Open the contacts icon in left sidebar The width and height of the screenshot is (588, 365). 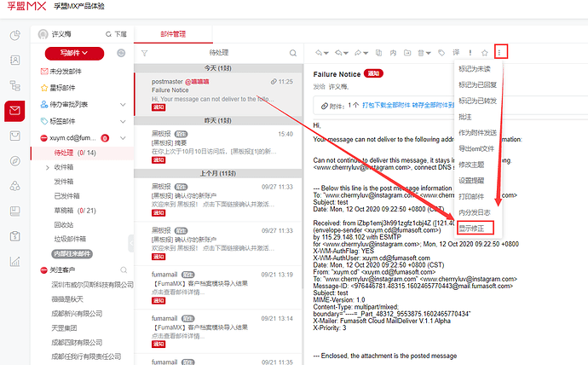pos(14,61)
